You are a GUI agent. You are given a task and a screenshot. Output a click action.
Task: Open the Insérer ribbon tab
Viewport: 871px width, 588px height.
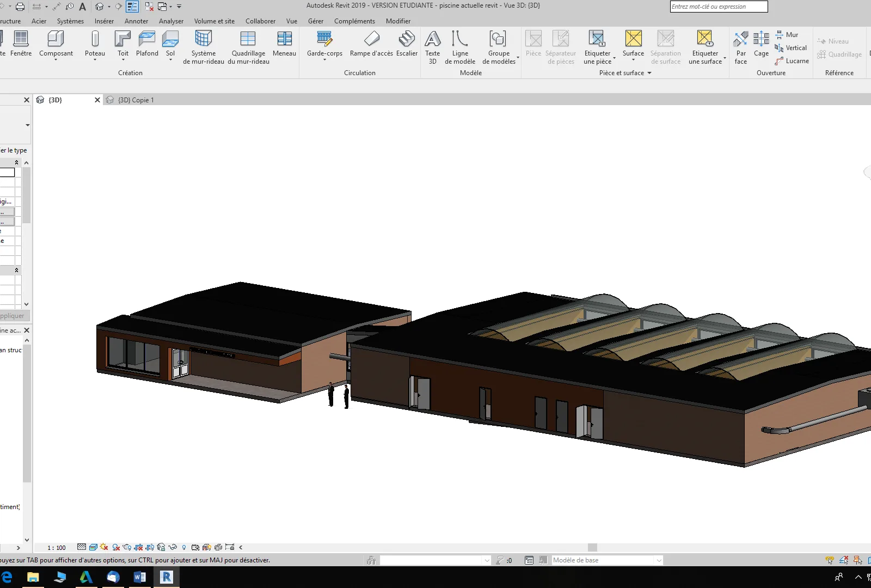[104, 21]
